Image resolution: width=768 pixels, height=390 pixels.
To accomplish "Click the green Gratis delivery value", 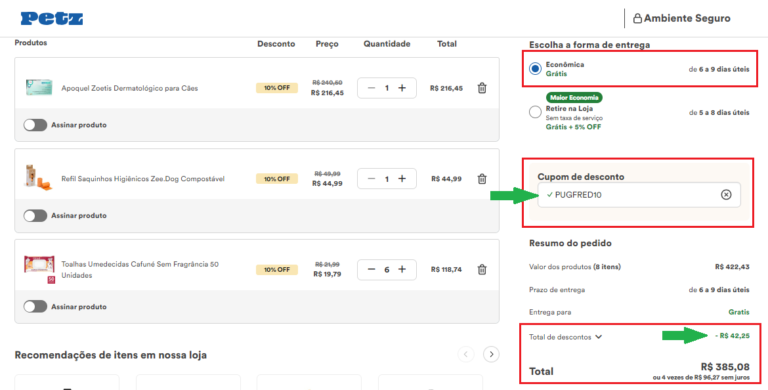I will pyautogui.click(x=739, y=312).
